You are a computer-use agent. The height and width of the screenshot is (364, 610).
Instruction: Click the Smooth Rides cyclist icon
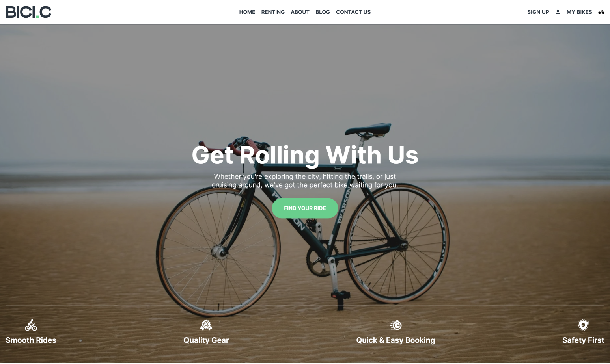pyautogui.click(x=31, y=325)
